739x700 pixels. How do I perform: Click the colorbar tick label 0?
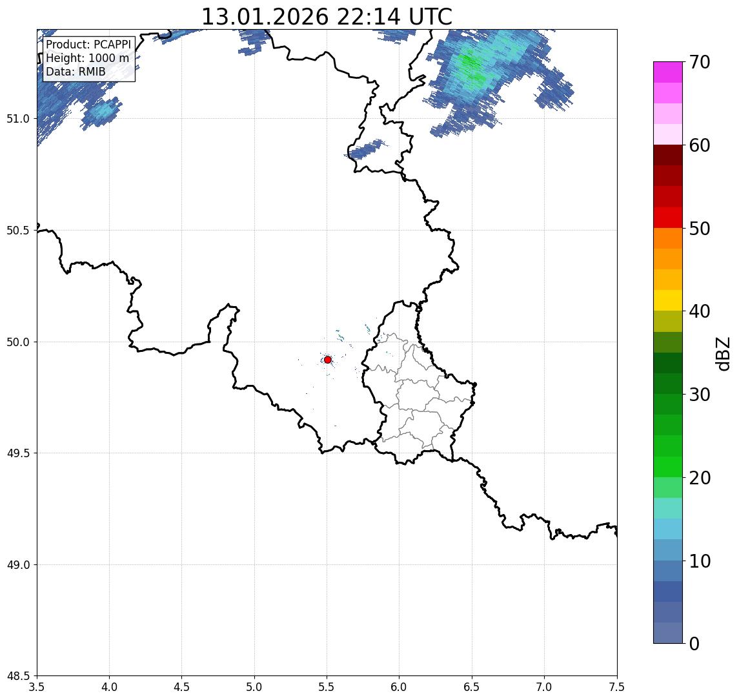(x=694, y=643)
